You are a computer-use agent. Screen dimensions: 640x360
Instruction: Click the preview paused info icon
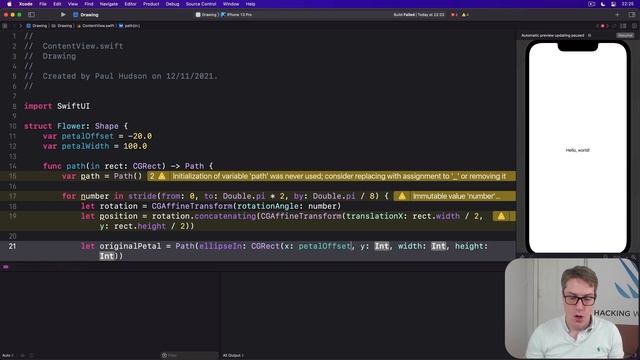coord(589,36)
